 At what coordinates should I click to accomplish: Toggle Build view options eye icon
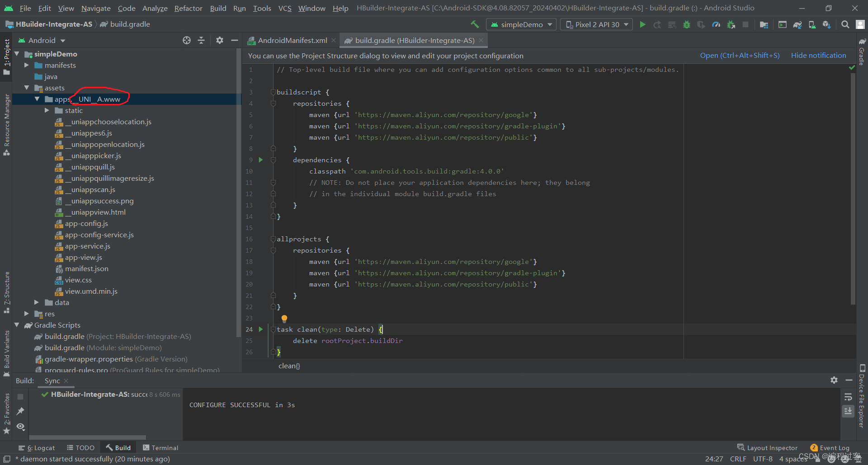[x=20, y=426]
